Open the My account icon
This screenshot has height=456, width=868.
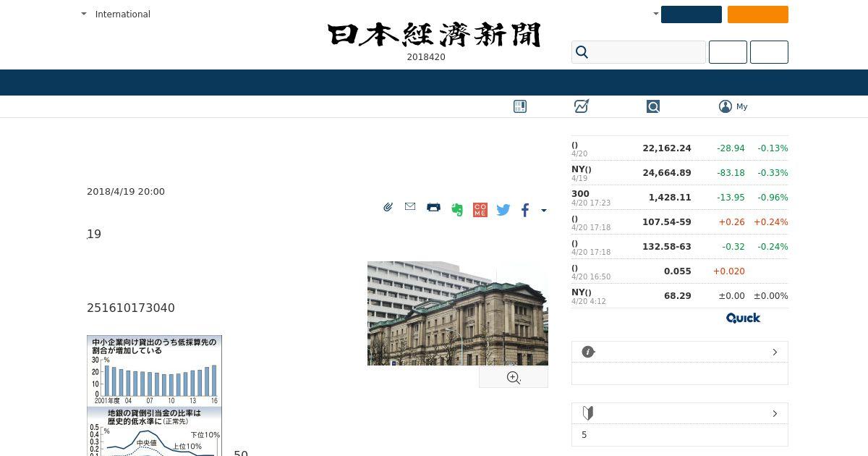(726, 106)
